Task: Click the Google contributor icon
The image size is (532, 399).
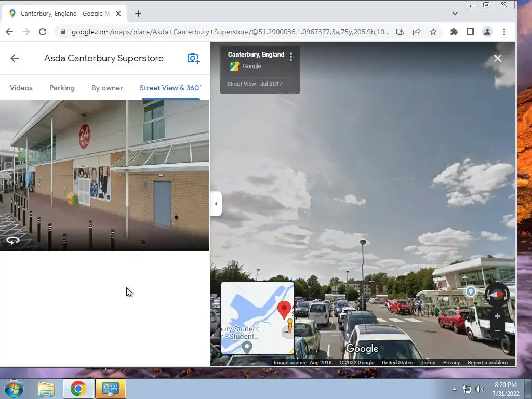Action: (x=234, y=66)
